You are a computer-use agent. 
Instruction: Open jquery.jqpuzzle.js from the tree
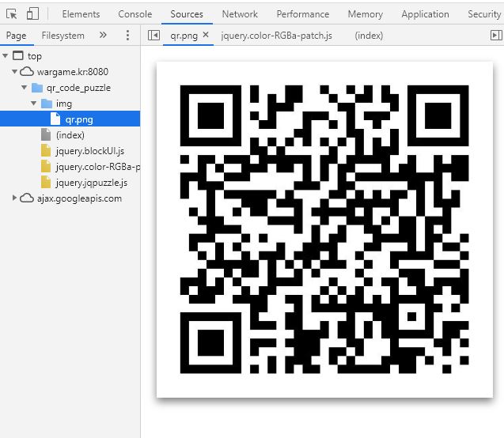pyautogui.click(x=92, y=183)
